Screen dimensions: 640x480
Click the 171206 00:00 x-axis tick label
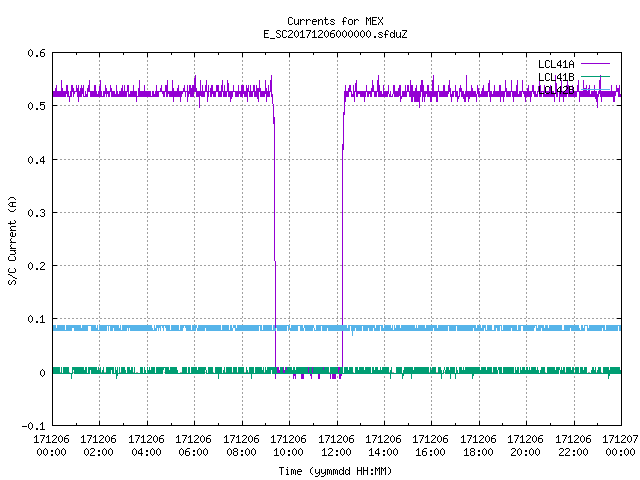point(51,446)
